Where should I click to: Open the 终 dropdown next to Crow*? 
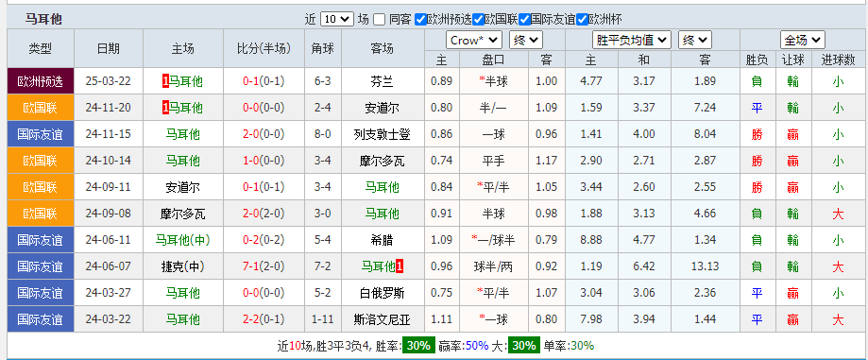click(x=526, y=40)
